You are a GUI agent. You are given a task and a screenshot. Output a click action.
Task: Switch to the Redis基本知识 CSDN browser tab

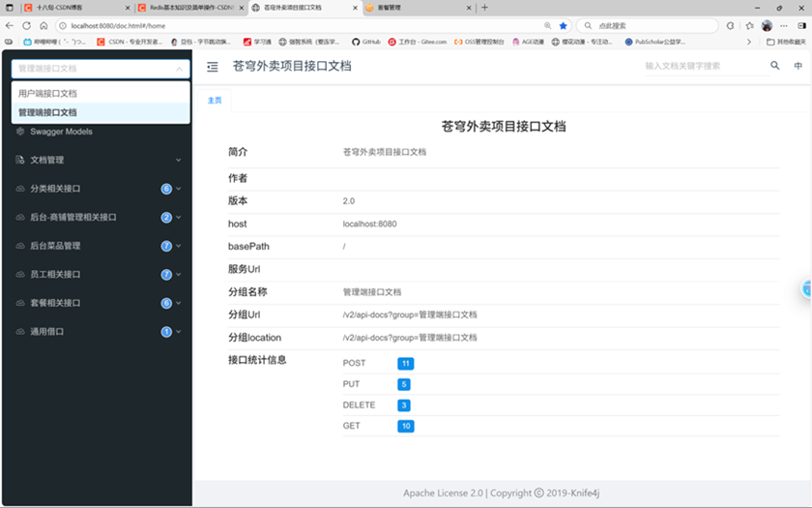point(191,8)
